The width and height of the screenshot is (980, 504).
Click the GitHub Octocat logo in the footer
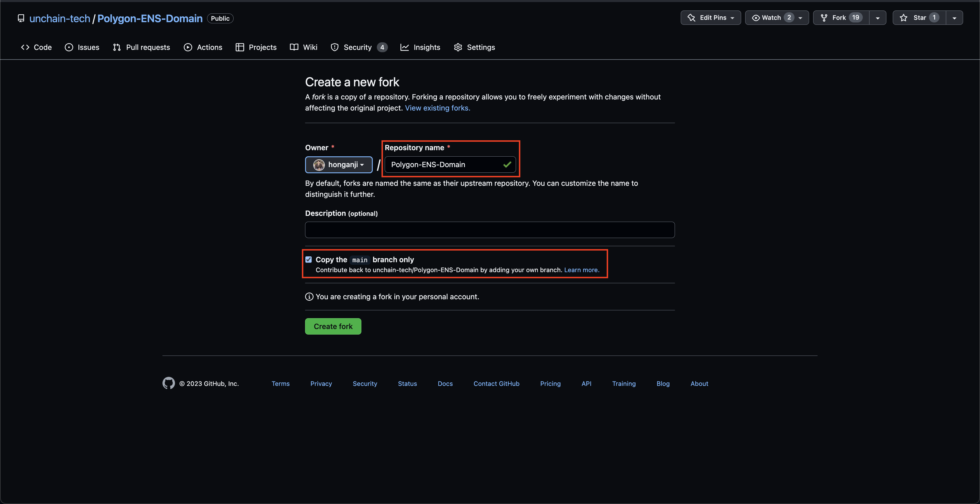[x=169, y=383]
